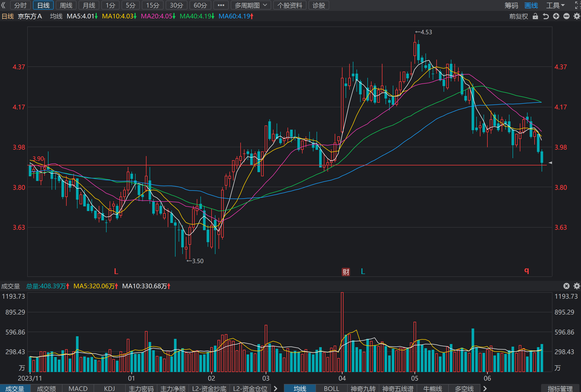Image resolution: width=581 pixels, height=392 pixels.
Task: Select the 1分 period
Action: 110,5
